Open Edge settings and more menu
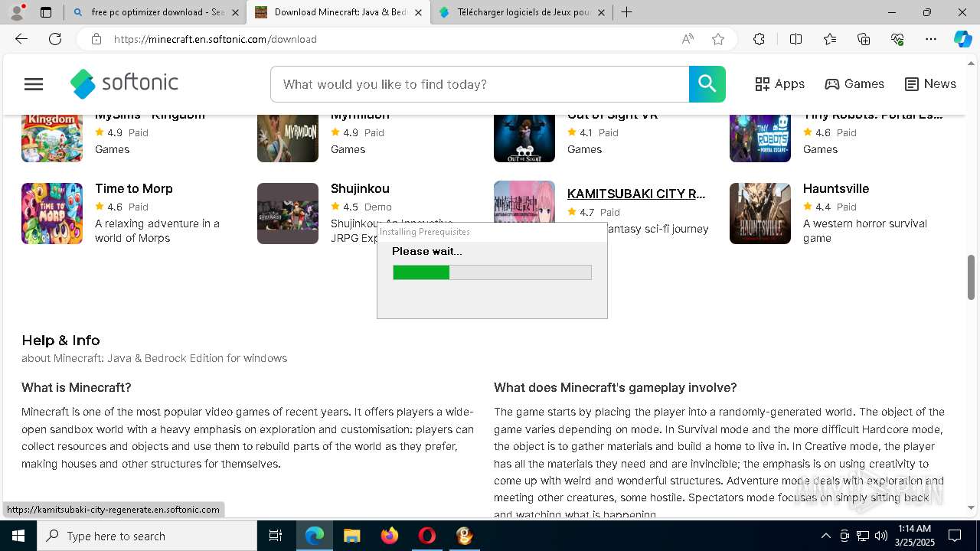980x551 pixels. coord(931,39)
